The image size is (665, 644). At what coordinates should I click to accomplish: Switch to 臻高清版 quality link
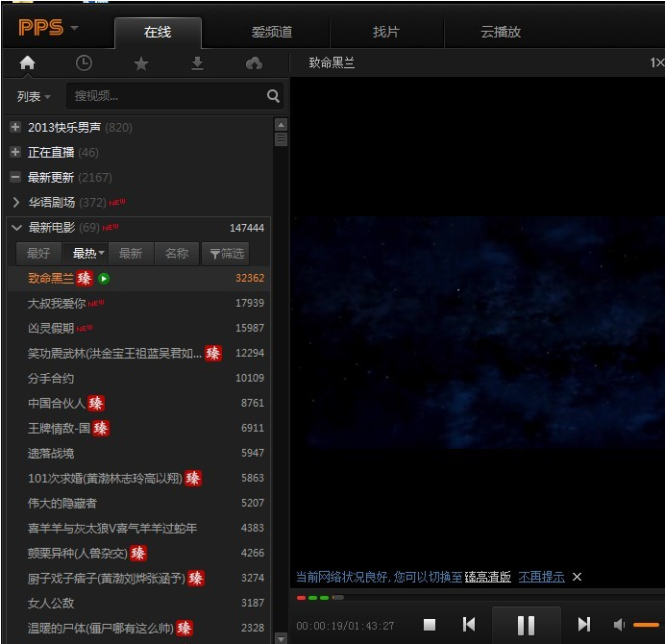tap(488, 577)
